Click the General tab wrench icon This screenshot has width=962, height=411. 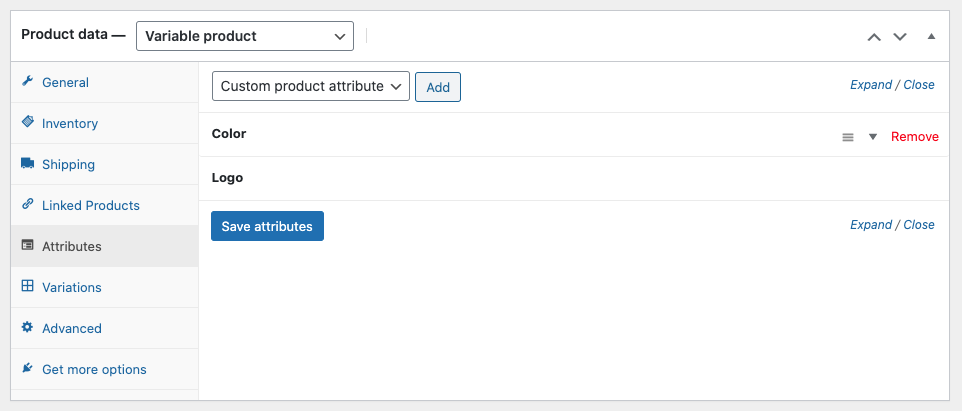(x=27, y=82)
